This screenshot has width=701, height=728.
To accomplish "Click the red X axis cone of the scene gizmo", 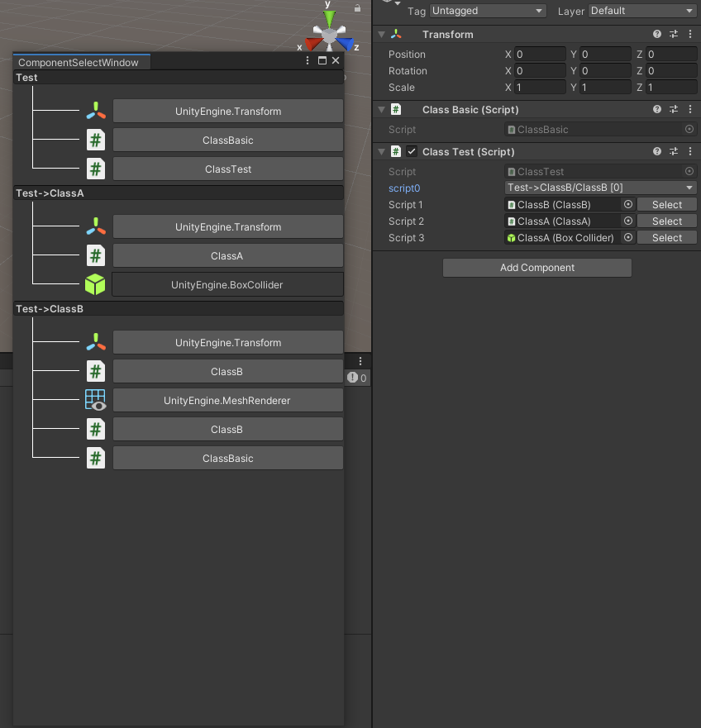I will [313, 44].
